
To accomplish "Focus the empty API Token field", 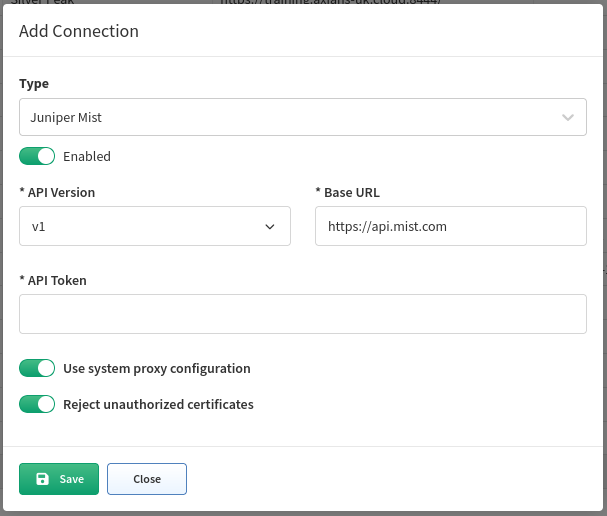I will coord(303,314).
